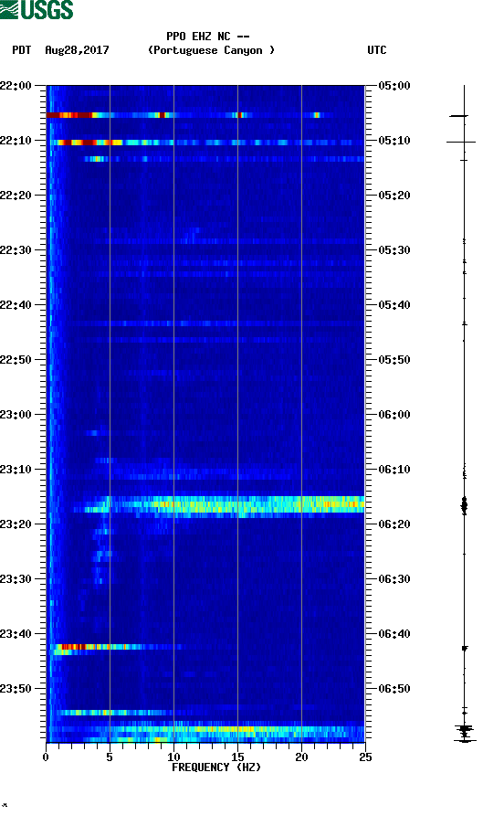The width and height of the screenshot is (504, 815).
Task: Click the 22:20 PDT time label
Action: [16, 196]
